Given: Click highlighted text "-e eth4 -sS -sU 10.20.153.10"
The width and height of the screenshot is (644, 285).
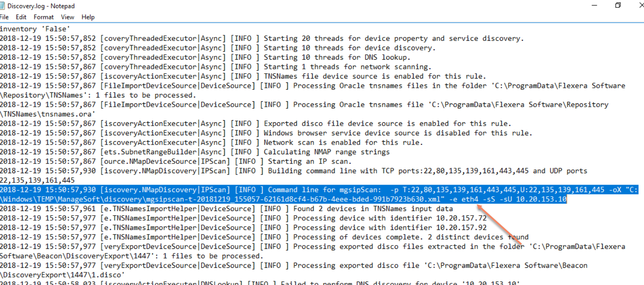Looking at the screenshot, I should pyautogui.click(x=508, y=199).
